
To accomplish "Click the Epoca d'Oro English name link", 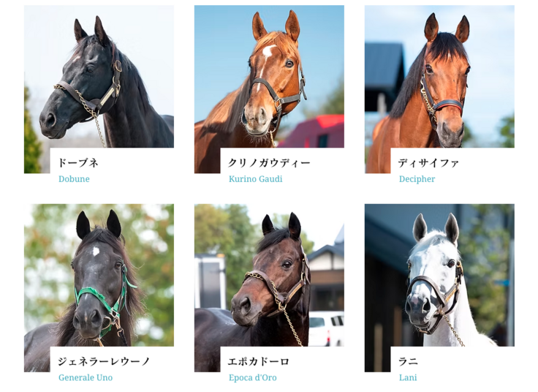I will (252, 377).
